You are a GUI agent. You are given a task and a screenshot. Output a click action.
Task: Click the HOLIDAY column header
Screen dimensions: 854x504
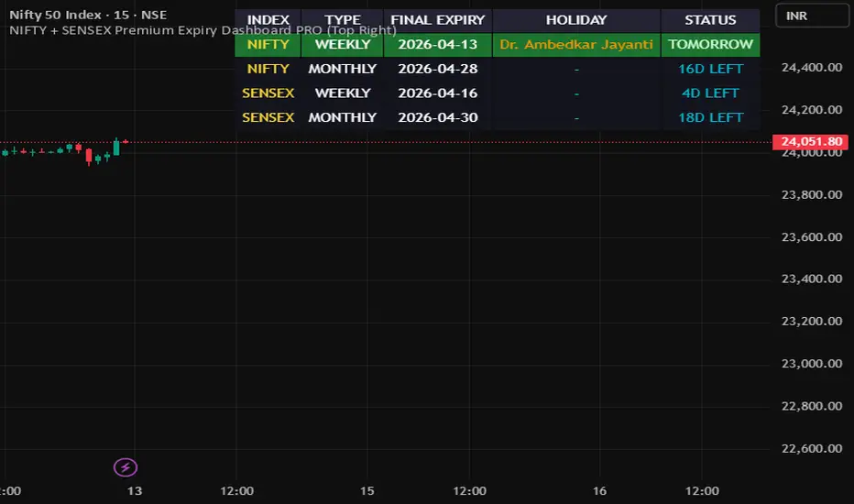(x=576, y=20)
